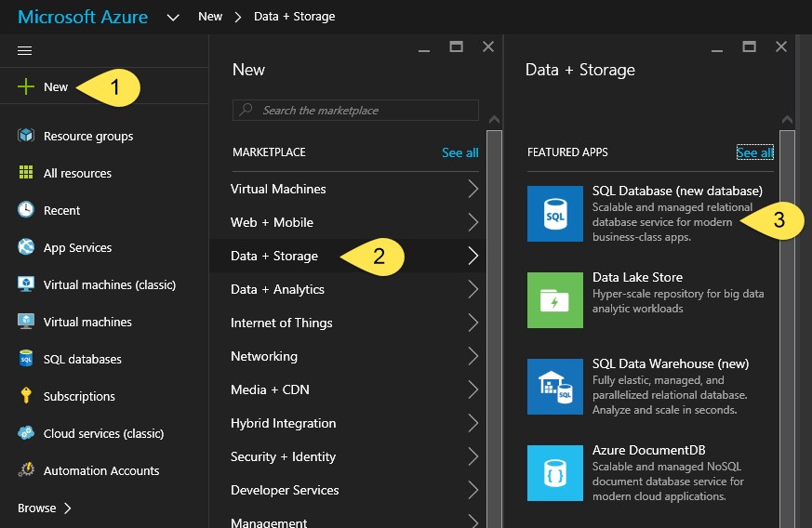Click the All resources grid icon
Viewport: 812px width, 528px height.
pyautogui.click(x=26, y=173)
